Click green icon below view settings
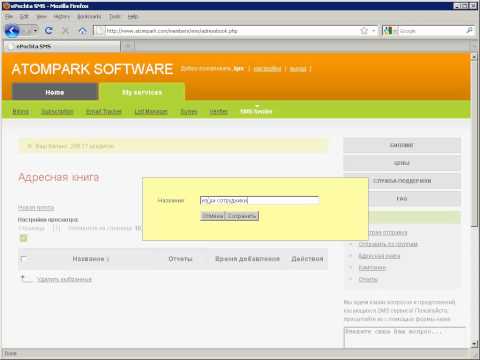Viewport: 480px width, 360px height. pos(23,238)
